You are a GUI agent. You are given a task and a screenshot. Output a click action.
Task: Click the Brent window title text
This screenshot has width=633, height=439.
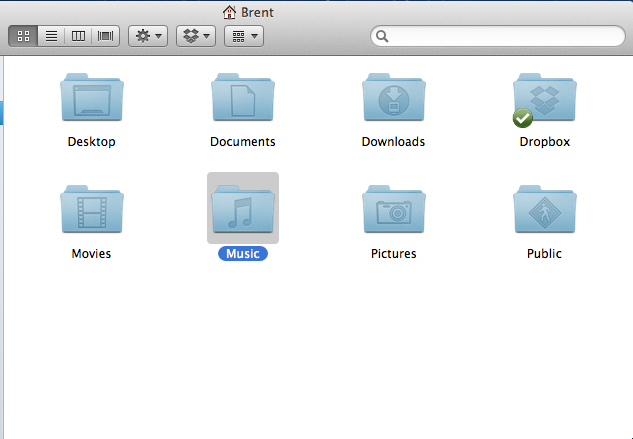tap(257, 13)
